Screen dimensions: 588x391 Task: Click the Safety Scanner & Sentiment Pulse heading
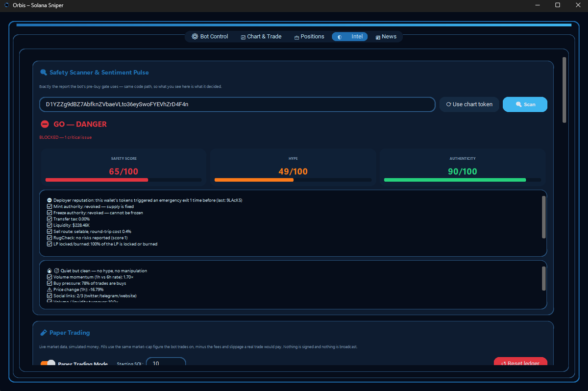99,73
